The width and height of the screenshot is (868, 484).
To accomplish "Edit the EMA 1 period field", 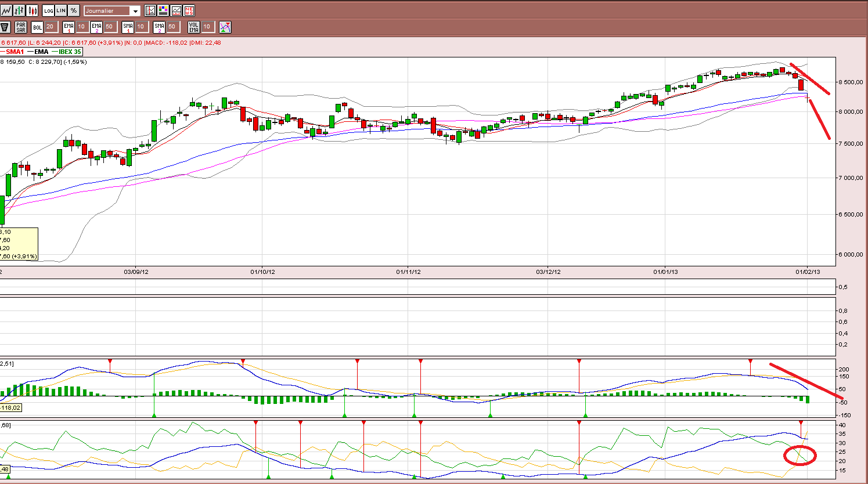I will [82, 27].
